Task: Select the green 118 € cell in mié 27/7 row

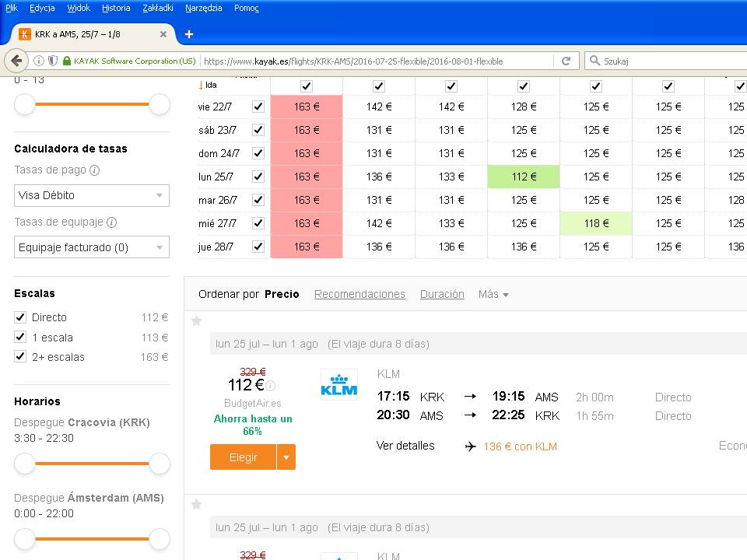Action: pos(596,223)
